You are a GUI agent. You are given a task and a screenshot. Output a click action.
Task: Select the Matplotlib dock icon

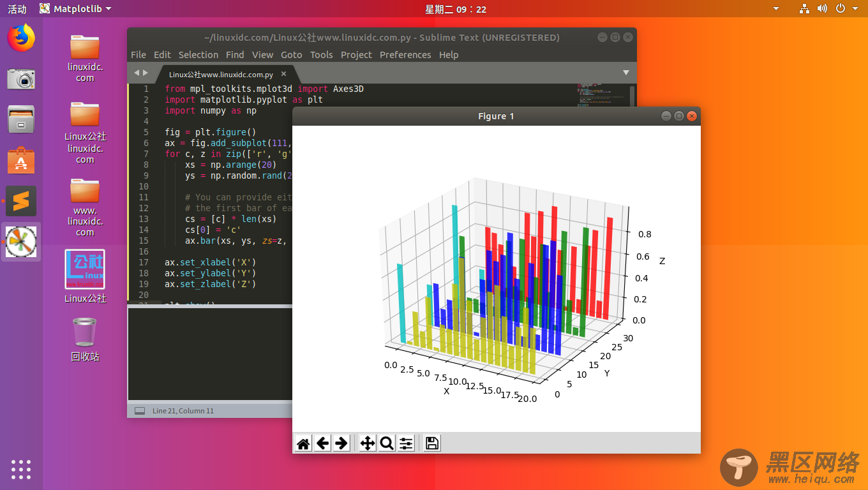[21, 242]
